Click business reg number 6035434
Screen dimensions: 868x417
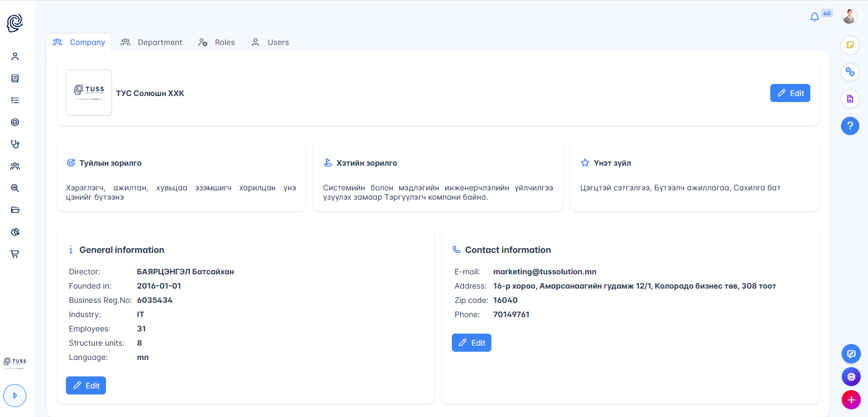click(x=154, y=300)
